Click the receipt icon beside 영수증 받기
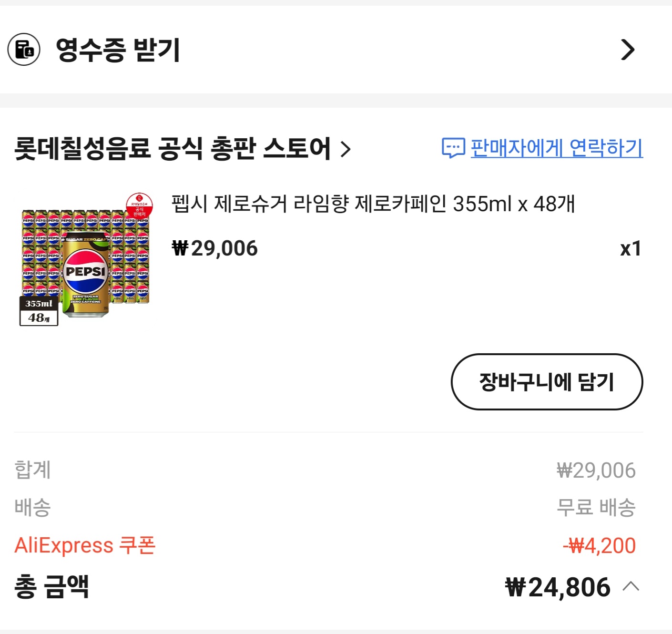Viewport: 672px width, 634px height. pos(24,50)
